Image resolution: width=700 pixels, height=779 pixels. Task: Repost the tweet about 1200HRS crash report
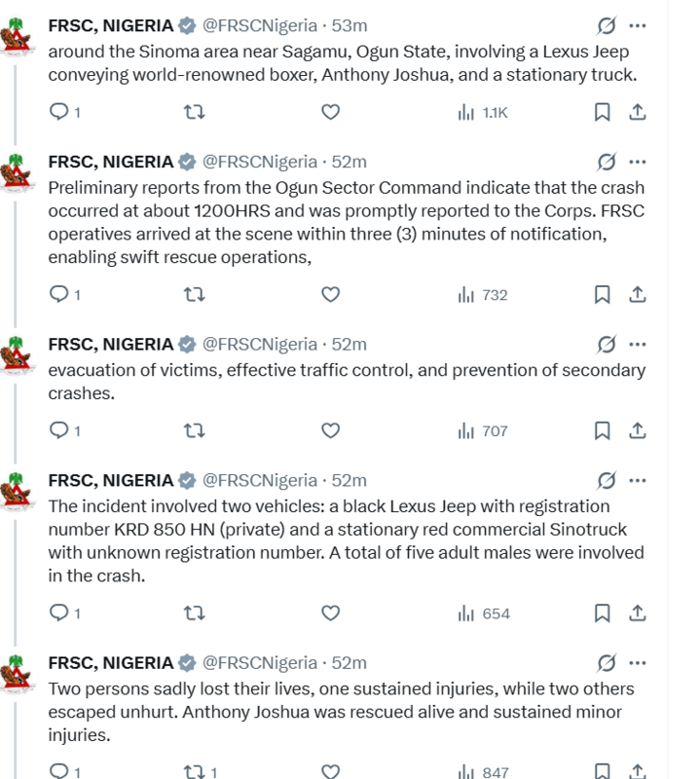[x=194, y=294]
